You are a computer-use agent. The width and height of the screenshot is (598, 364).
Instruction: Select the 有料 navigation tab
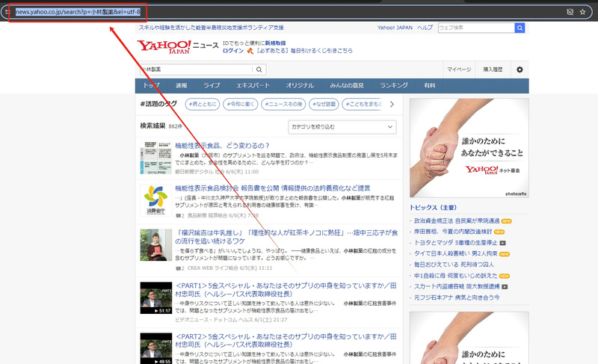[x=429, y=86]
